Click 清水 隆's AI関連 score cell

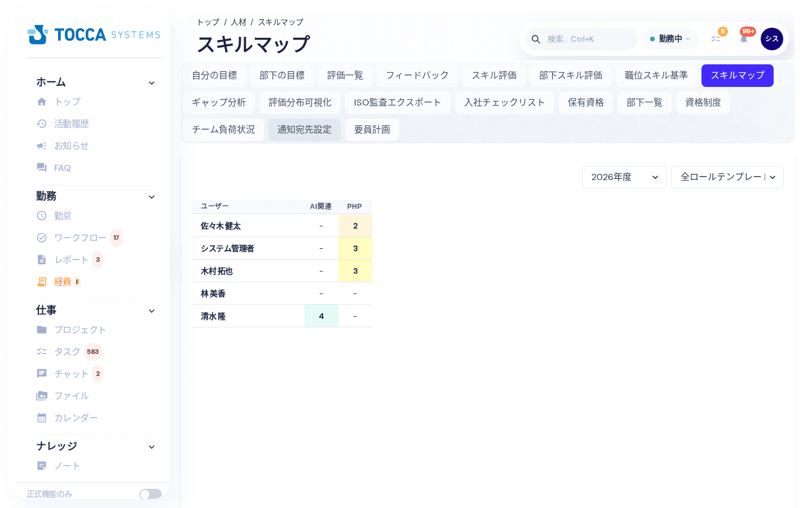pyautogui.click(x=321, y=316)
